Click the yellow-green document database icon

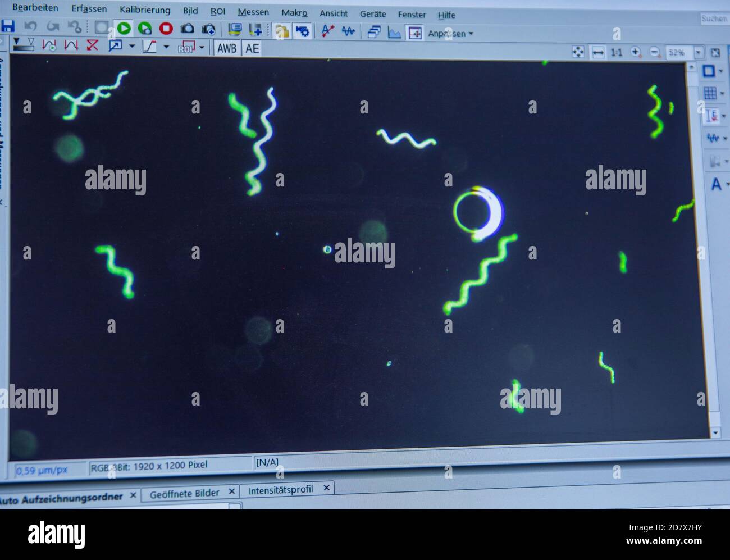coord(235,29)
